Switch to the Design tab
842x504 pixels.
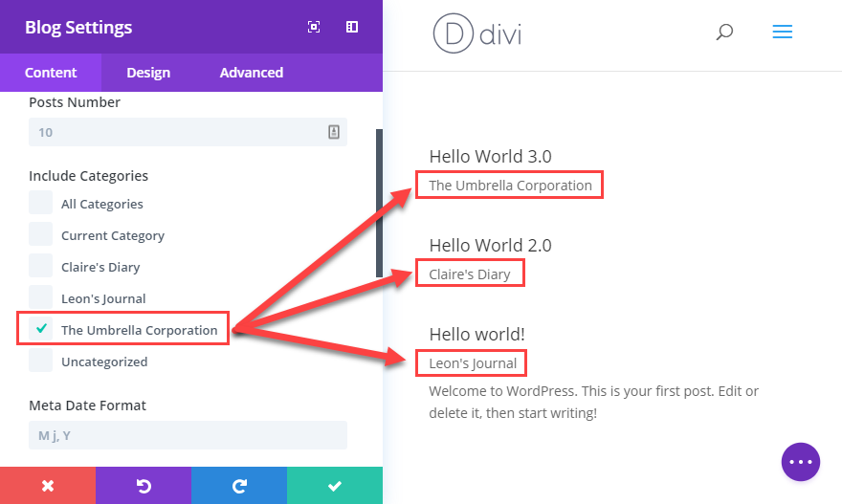coord(148,73)
